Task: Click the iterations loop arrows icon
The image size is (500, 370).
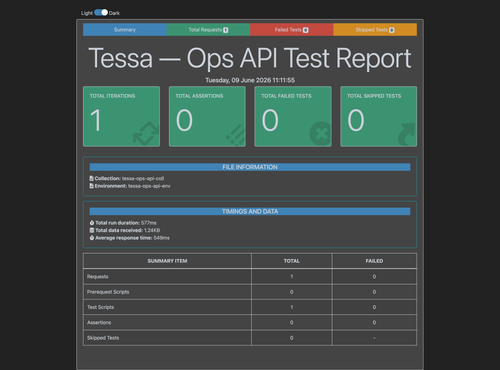Action: [146, 134]
